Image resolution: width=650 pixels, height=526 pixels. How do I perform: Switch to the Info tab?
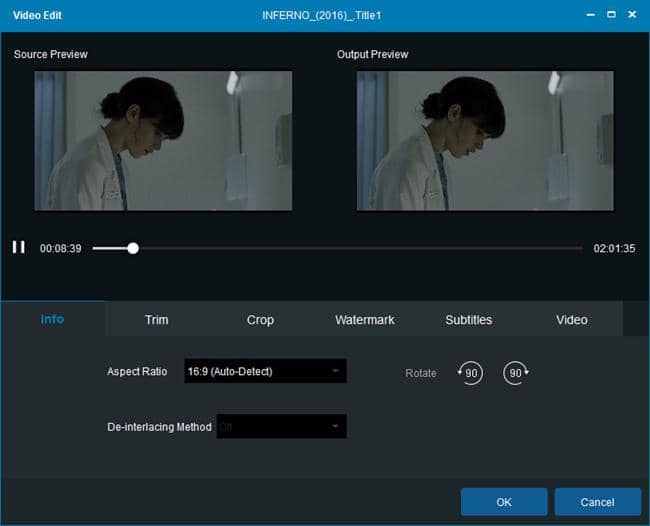click(52, 319)
